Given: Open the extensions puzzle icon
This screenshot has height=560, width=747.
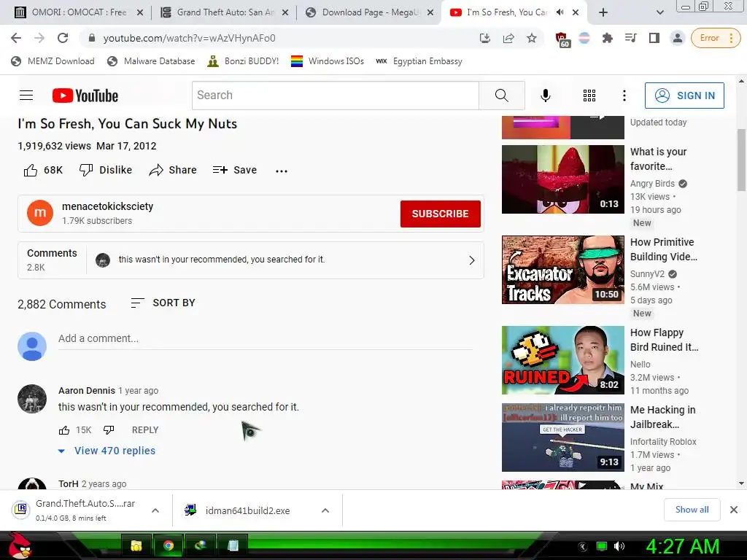Looking at the screenshot, I should point(607,38).
